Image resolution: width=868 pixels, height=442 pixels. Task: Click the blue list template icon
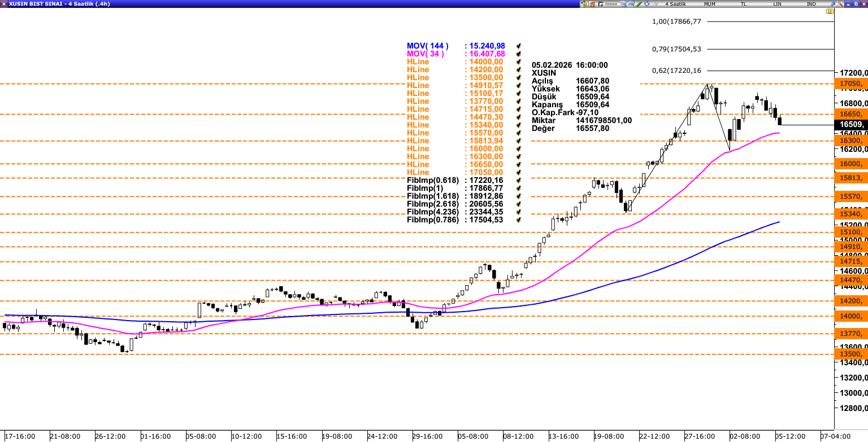[x=623, y=4]
